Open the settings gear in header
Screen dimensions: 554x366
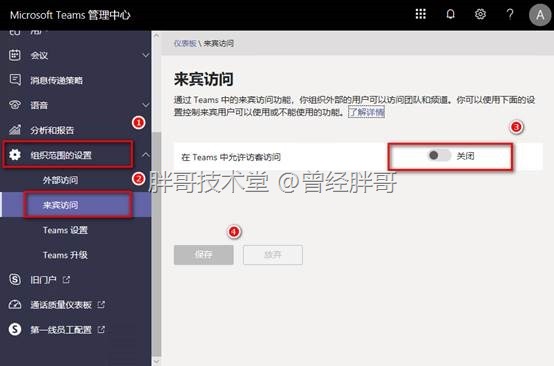click(480, 14)
